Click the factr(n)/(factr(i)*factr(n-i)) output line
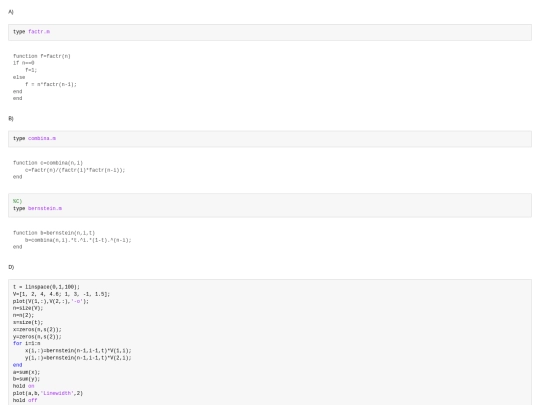The width and height of the screenshot is (540, 405). tap(75, 170)
